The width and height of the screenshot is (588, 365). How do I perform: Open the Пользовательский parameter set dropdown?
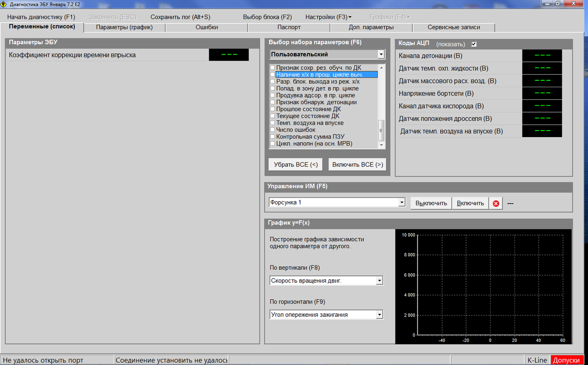[381, 54]
